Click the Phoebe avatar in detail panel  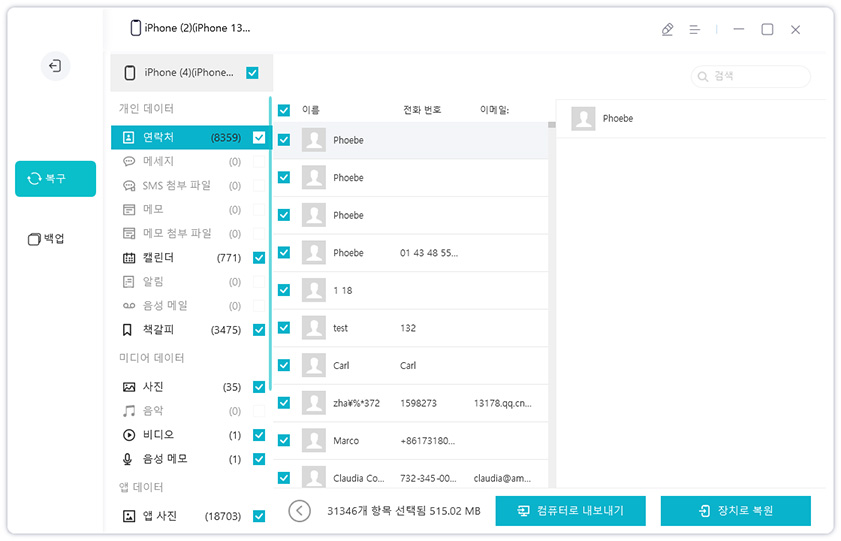[583, 118]
